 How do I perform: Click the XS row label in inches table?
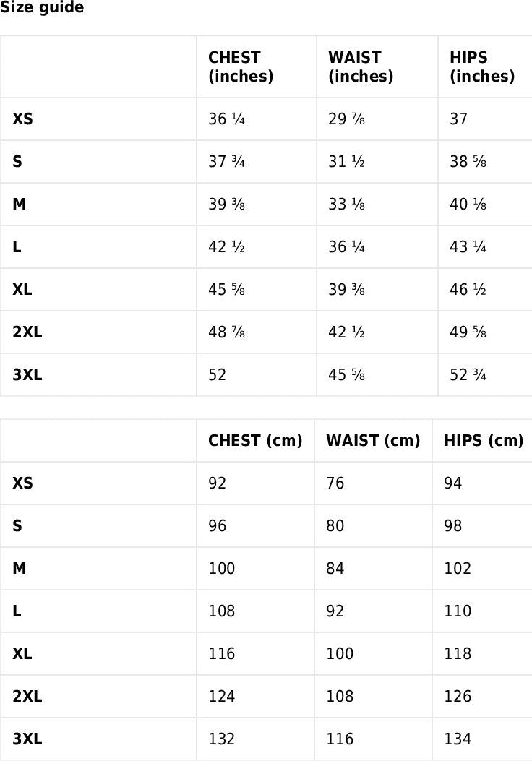[22, 119]
